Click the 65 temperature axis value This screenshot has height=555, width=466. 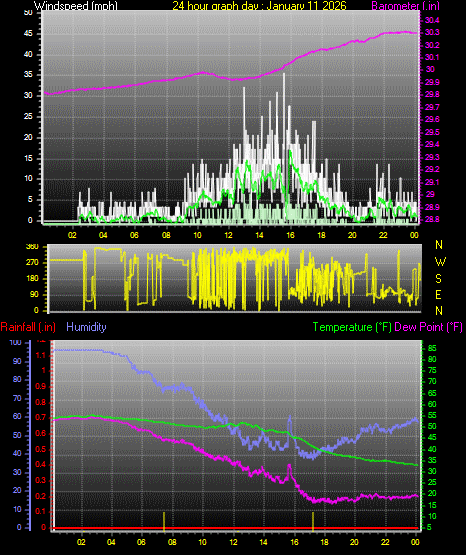coord(432,393)
